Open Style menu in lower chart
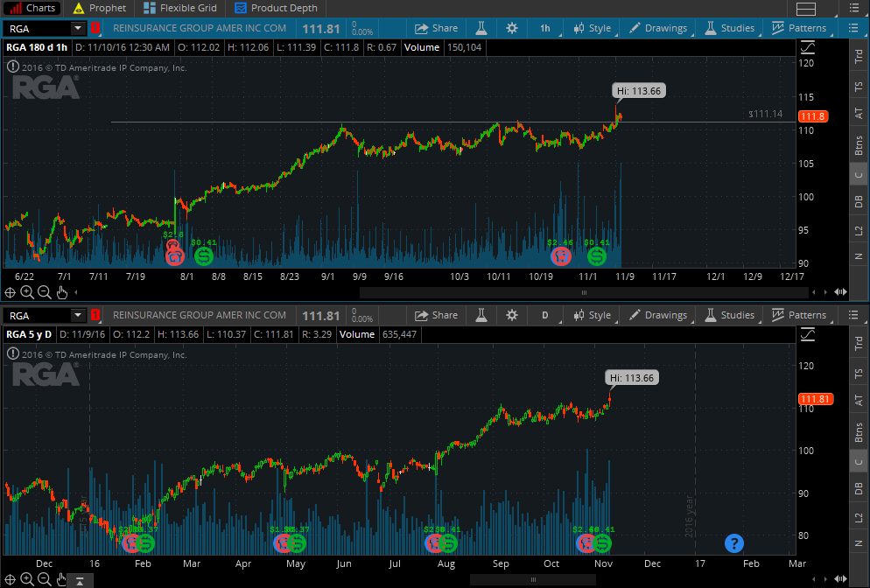870x588 pixels. point(592,315)
